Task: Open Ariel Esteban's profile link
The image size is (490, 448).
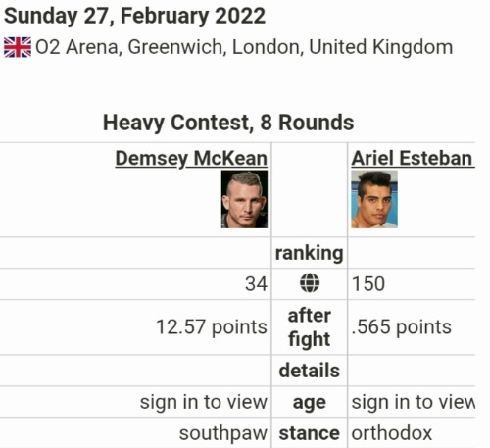Action: (413, 159)
